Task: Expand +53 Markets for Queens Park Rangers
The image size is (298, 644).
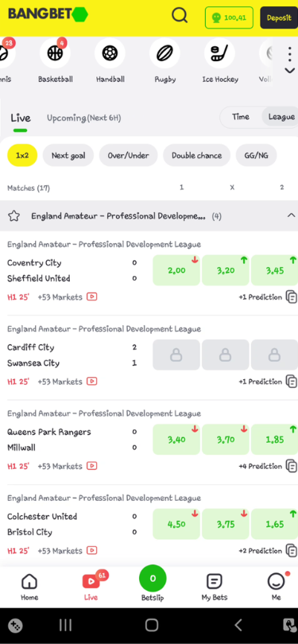Action: tap(60, 466)
